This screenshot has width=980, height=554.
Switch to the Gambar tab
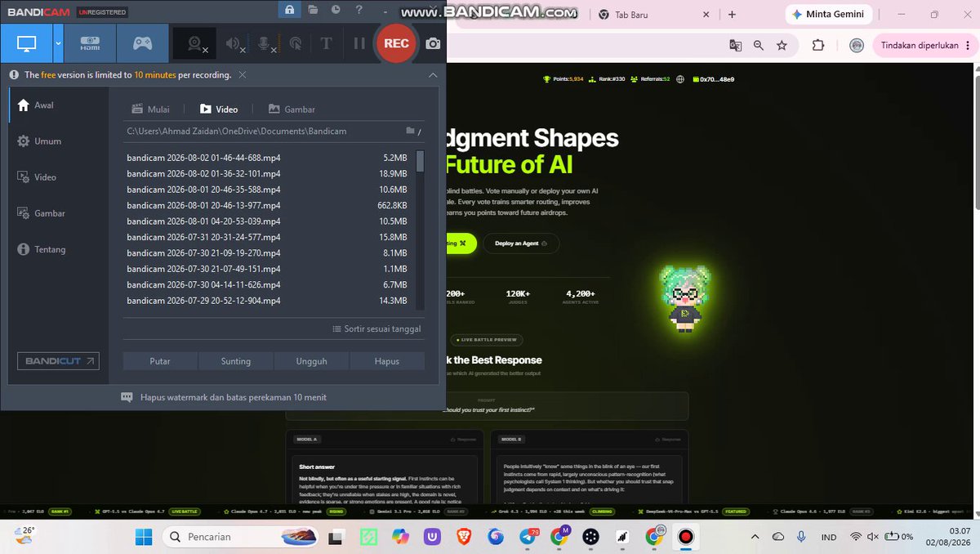coord(292,109)
